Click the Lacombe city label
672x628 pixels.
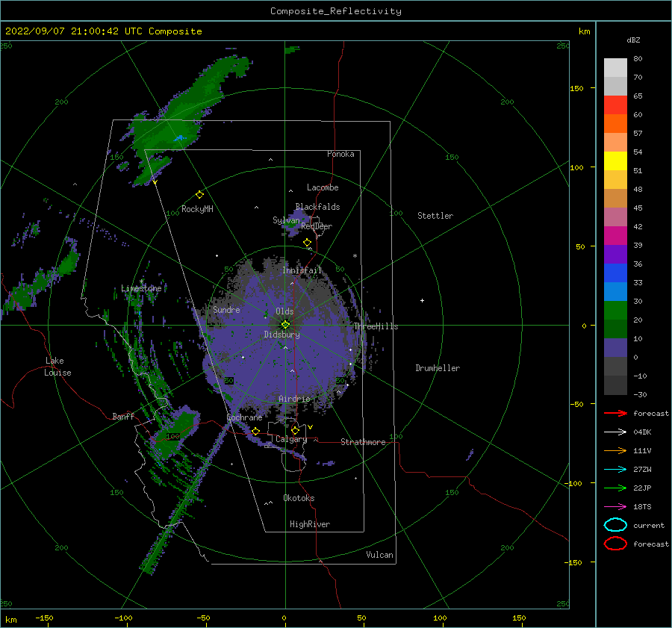click(323, 187)
